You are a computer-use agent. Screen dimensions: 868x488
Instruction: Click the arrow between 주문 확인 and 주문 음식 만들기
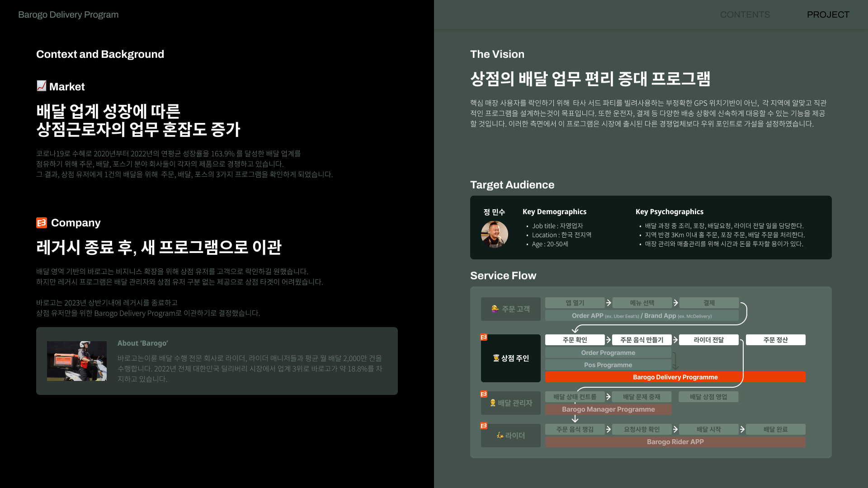pyautogui.click(x=609, y=340)
